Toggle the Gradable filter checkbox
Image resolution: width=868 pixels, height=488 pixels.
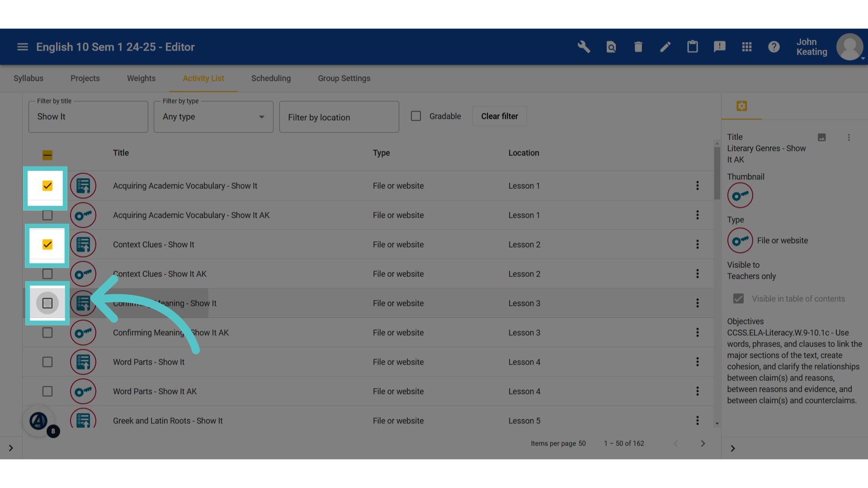pyautogui.click(x=416, y=116)
